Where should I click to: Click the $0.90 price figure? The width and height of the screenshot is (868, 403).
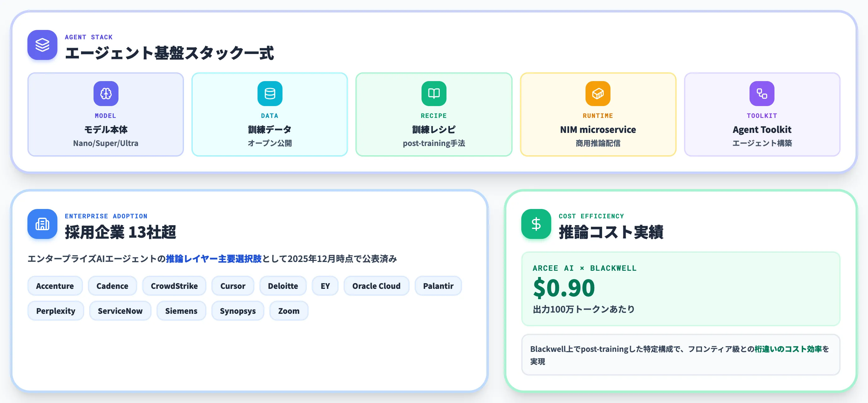pos(564,288)
